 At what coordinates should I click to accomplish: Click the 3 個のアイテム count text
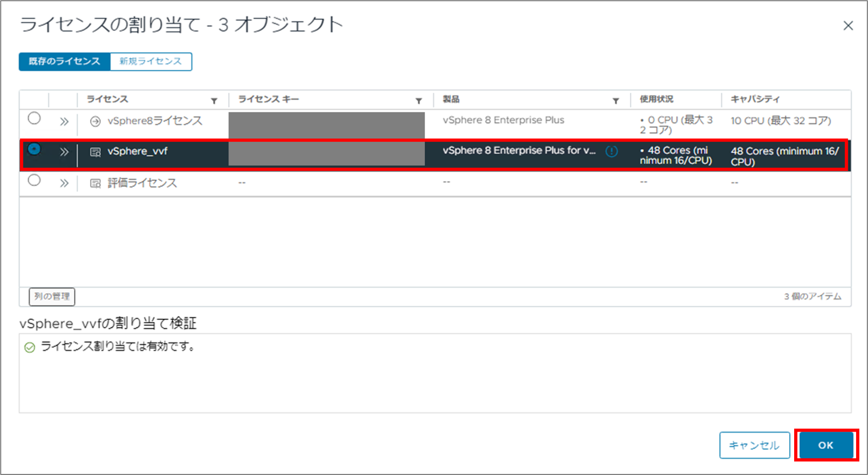[813, 296]
